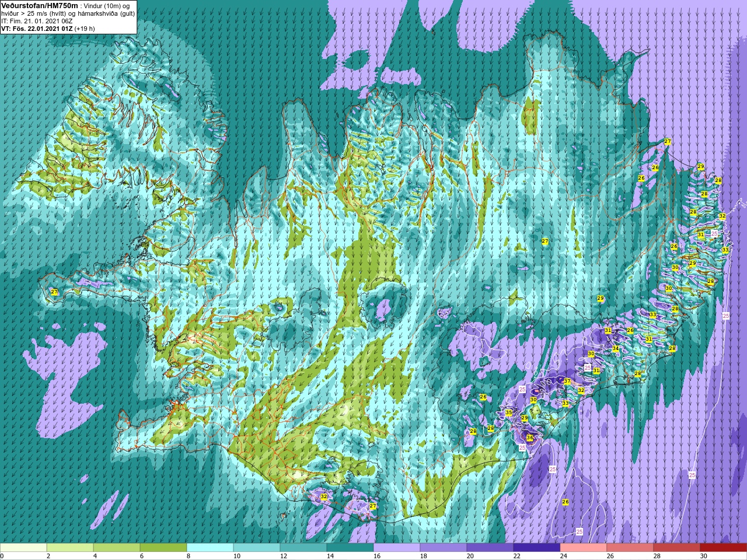Click the 18–20 m/s medium purple legend swatch
This screenshot has height=560, width=747.
point(444,548)
